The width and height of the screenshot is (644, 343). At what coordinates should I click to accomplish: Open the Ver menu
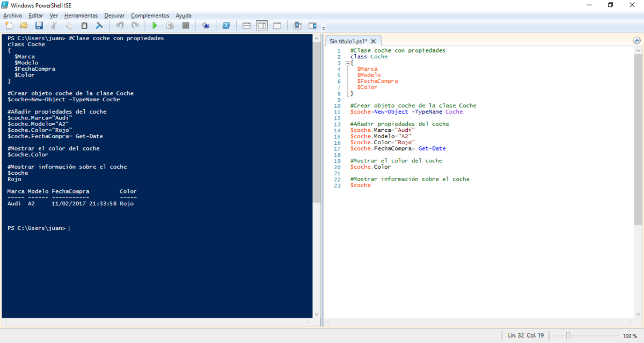pyautogui.click(x=54, y=16)
